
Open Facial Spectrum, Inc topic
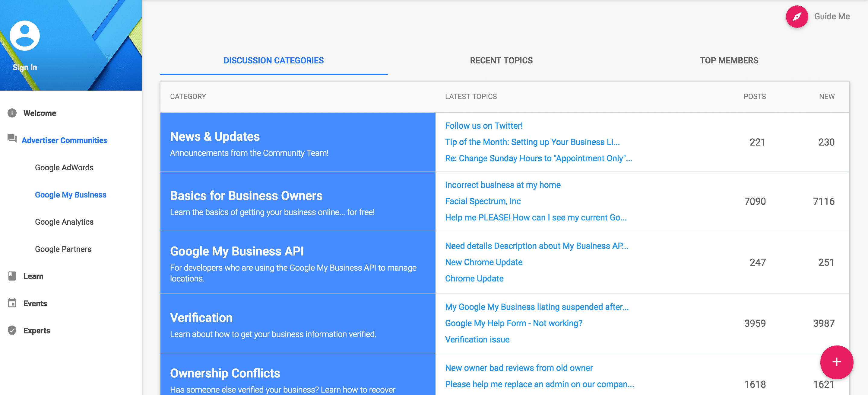click(x=483, y=201)
